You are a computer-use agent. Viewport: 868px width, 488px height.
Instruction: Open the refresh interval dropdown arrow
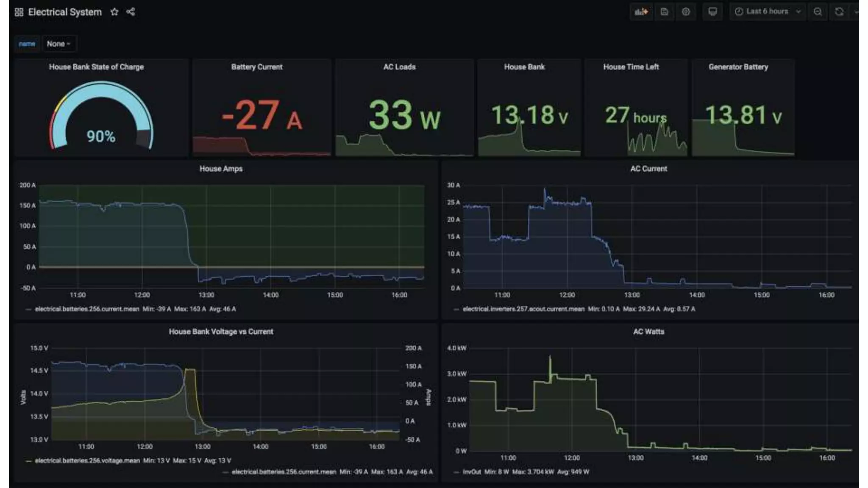click(856, 12)
